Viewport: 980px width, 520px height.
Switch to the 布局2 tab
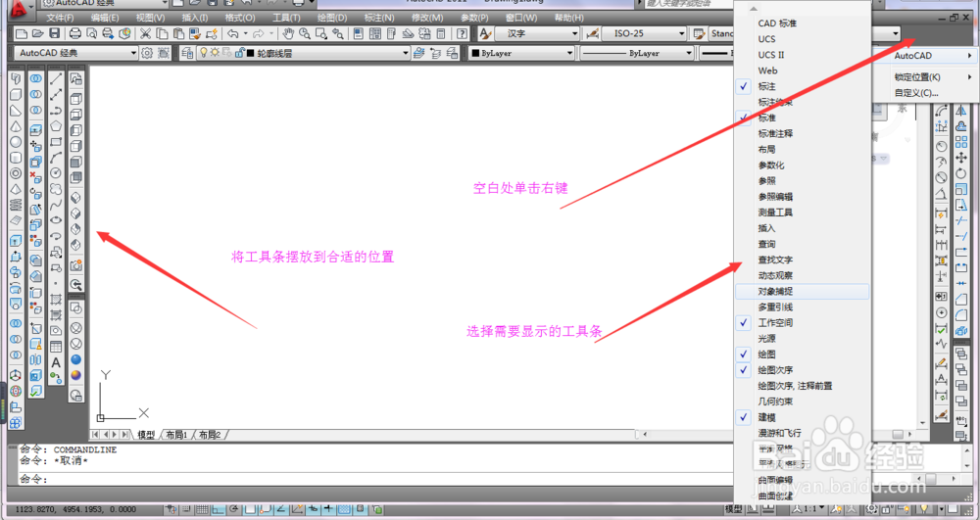[210, 435]
